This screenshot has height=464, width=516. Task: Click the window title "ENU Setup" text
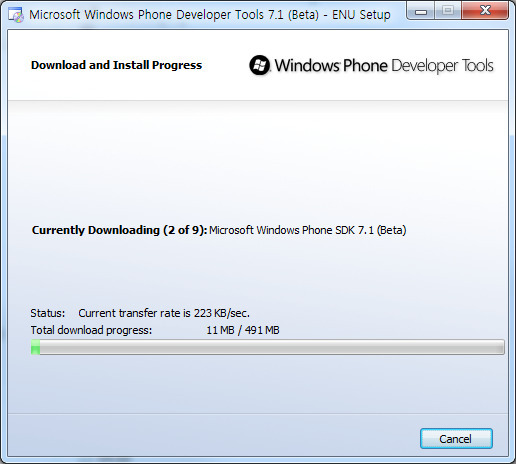pos(361,15)
